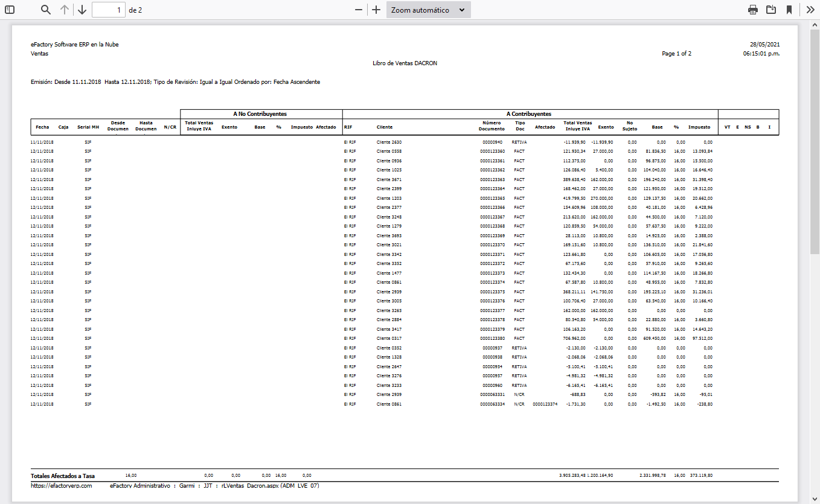Expand the tools menu chevrons

point(810,10)
